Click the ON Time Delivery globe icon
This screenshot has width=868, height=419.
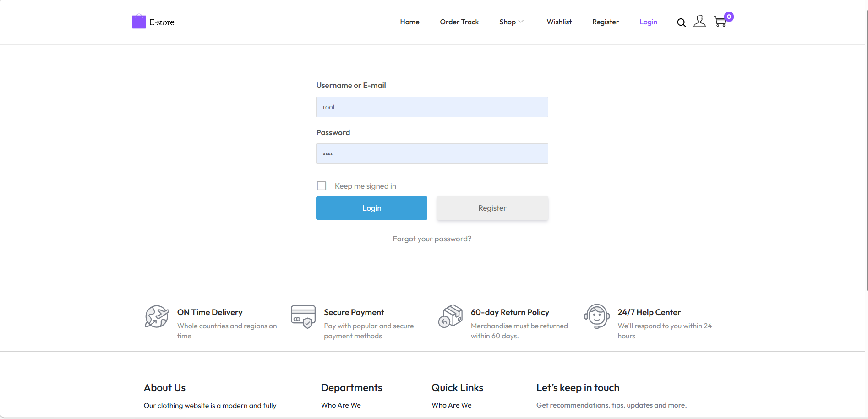(x=157, y=316)
